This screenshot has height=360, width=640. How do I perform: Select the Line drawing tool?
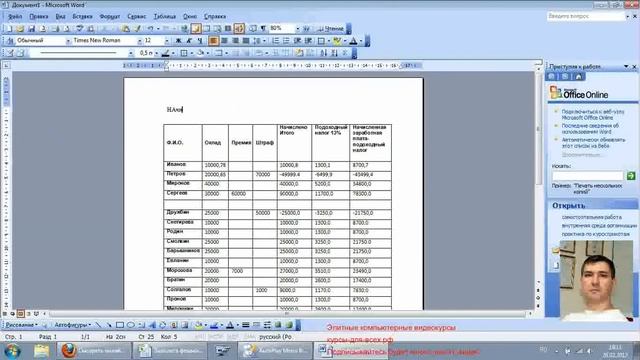[98, 325]
